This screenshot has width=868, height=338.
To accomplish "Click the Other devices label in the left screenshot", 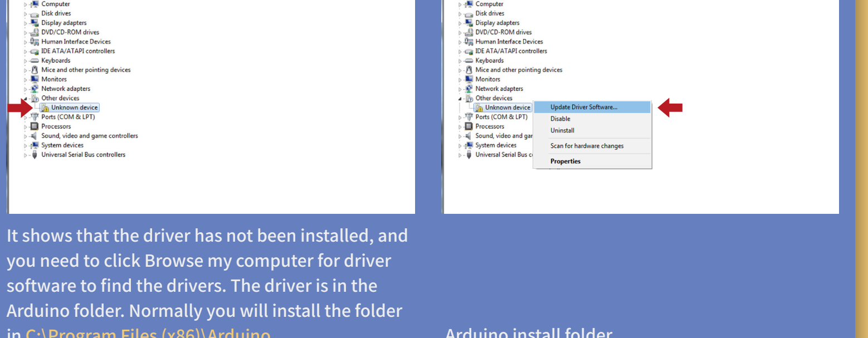I will 60,98.
